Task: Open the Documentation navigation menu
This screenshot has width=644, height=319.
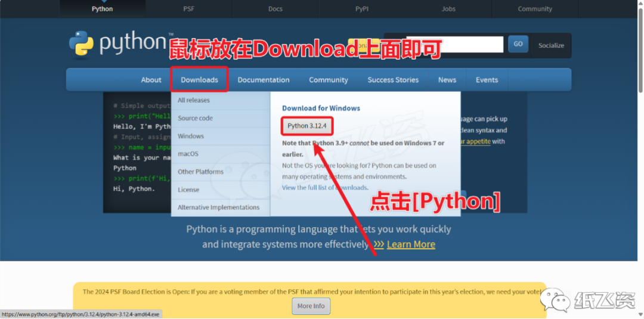Action: coord(264,80)
